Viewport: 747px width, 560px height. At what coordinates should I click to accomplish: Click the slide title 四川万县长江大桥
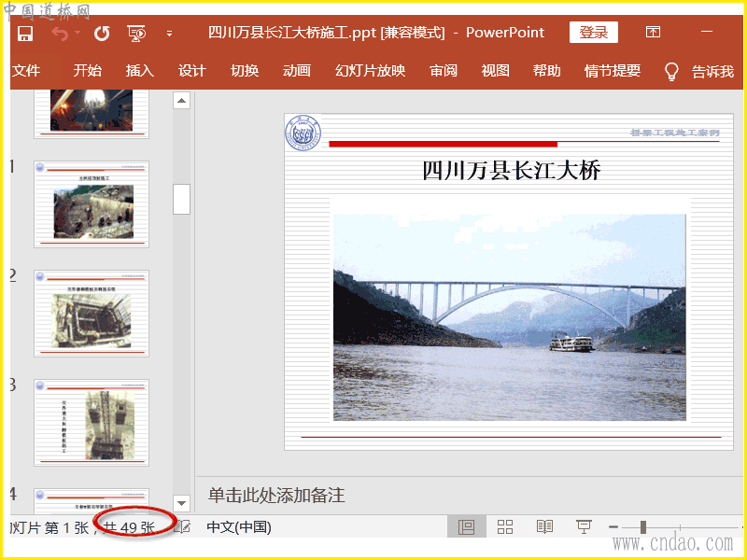[511, 171]
